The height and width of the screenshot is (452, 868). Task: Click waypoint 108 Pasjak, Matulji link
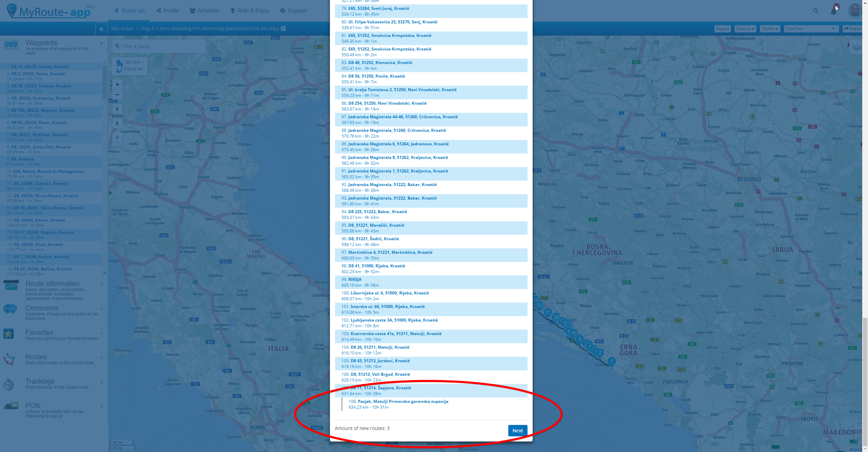pyautogui.click(x=403, y=402)
